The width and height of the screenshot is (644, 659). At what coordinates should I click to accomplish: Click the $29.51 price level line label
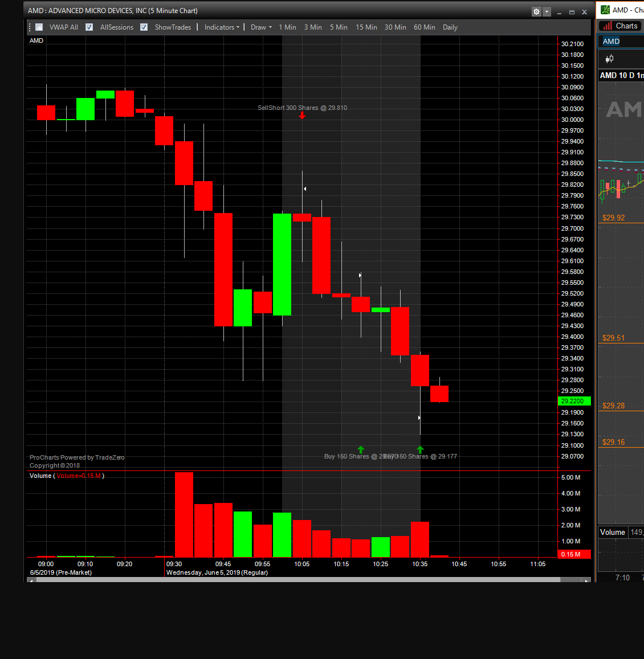[x=613, y=338]
